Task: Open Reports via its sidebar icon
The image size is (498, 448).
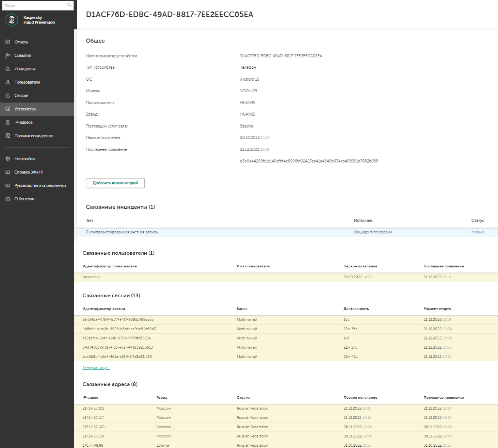Action: coord(8,42)
